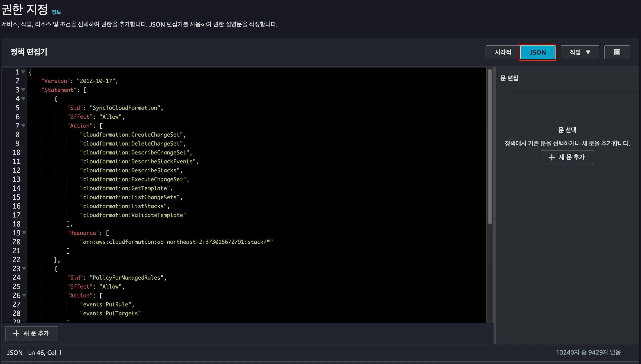
Task: Open the 작업 dropdown menu
Action: [x=579, y=52]
